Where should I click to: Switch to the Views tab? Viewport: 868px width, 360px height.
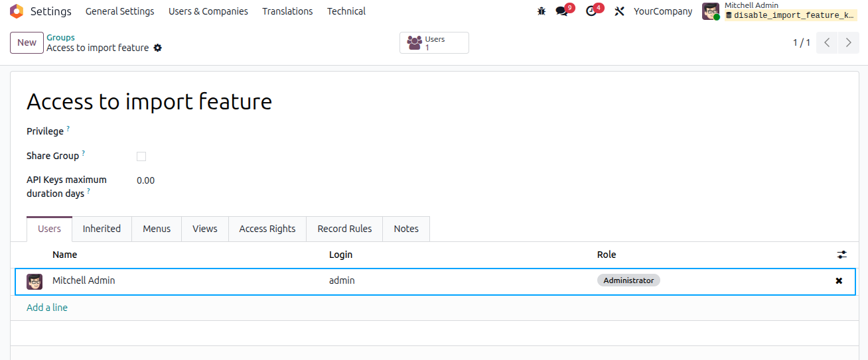pyautogui.click(x=205, y=229)
